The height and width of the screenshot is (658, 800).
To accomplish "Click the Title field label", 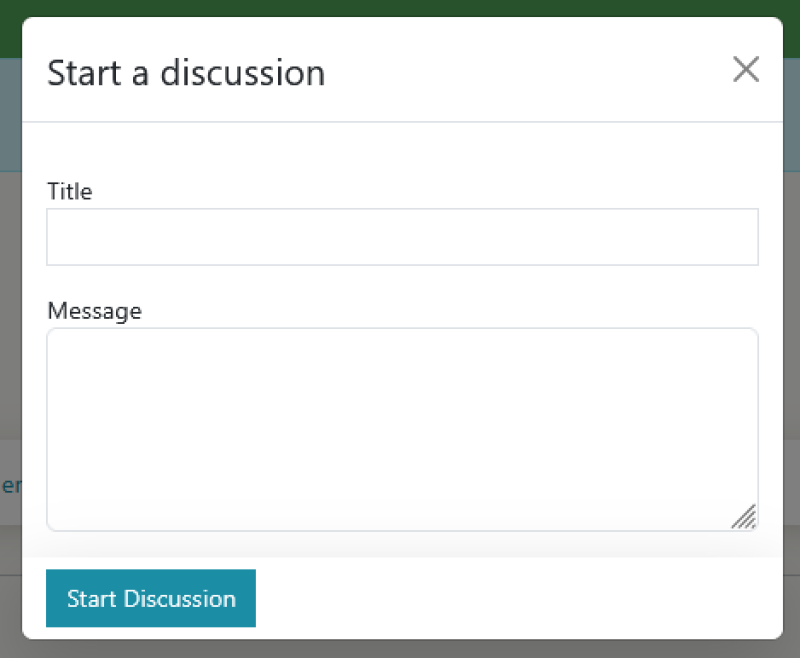I will coord(70,191).
